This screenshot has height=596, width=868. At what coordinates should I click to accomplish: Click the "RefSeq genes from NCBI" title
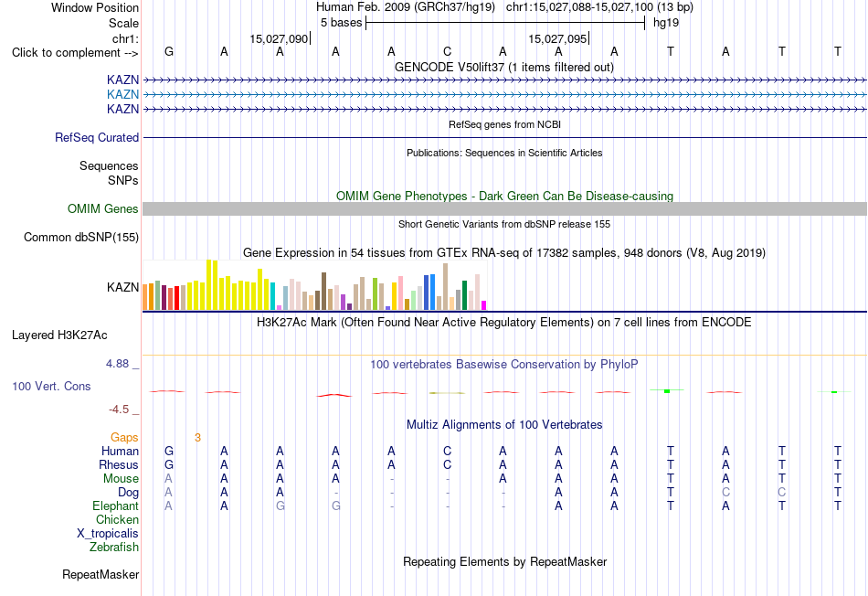[505, 124]
